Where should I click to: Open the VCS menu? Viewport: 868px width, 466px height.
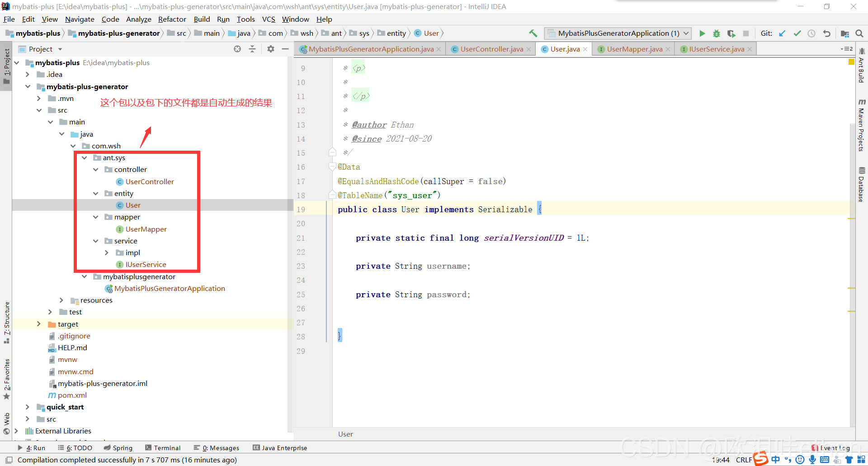[269, 19]
